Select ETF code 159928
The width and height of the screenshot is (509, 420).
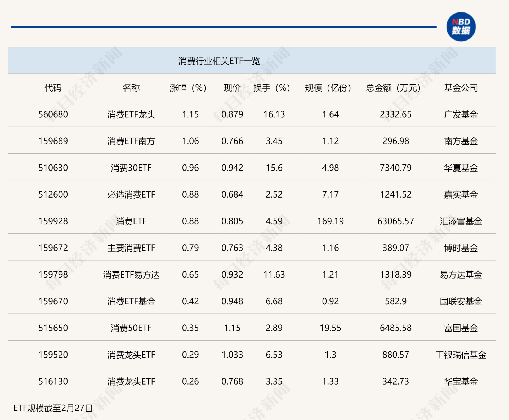tap(53, 221)
